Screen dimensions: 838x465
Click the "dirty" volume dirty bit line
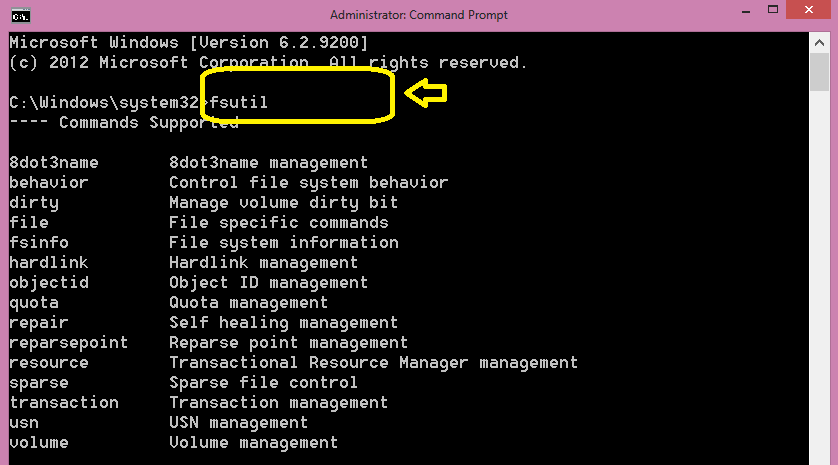(x=34, y=202)
